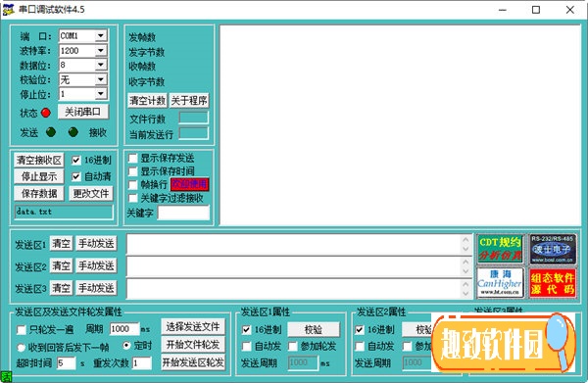This screenshot has width=588, height=383.
Task: Click 开始发送区轮发 button
Action: coord(193,362)
